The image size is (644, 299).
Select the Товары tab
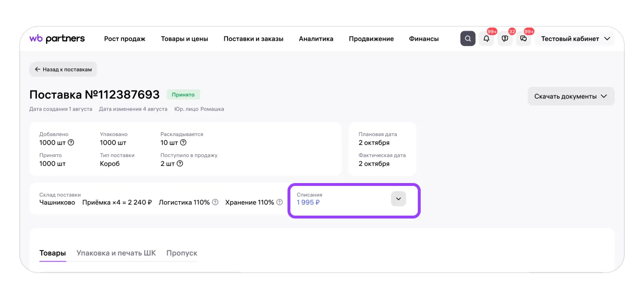[53, 253]
